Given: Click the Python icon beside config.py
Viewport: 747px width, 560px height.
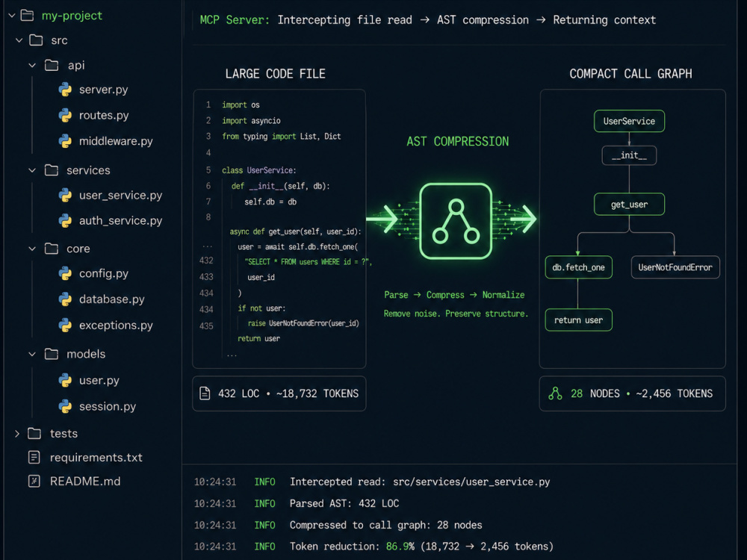Looking at the screenshot, I should 65,273.
